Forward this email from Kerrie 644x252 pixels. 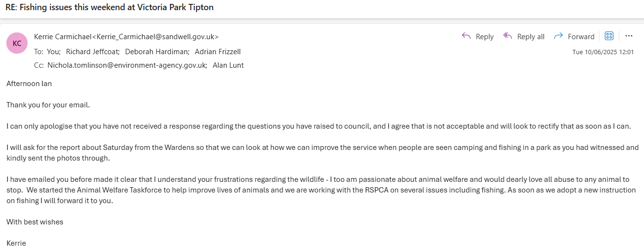tap(574, 36)
